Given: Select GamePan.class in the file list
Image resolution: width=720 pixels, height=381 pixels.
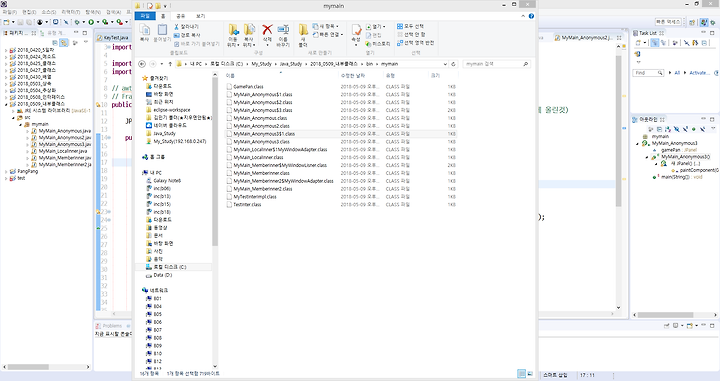Looking at the screenshot, I should pos(248,87).
